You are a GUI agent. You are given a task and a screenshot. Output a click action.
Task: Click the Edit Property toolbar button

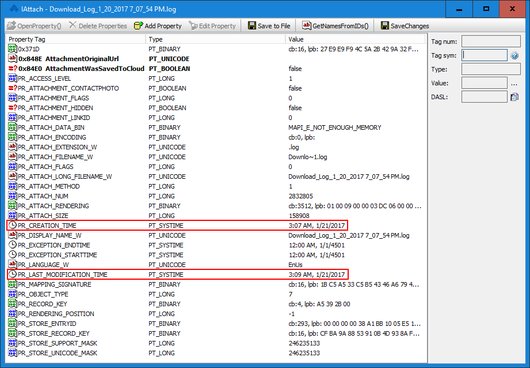pyautogui.click(x=212, y=26)
